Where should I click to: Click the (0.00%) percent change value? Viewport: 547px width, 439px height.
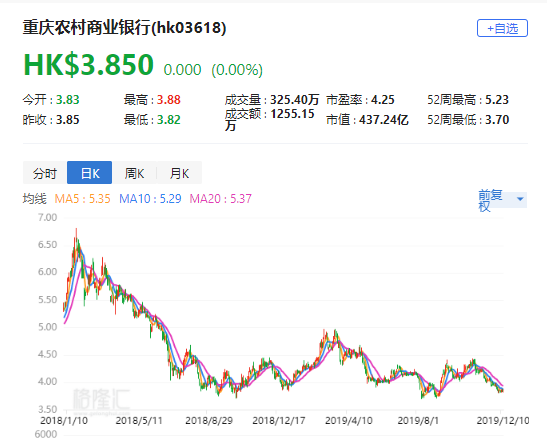click(237, 70)
